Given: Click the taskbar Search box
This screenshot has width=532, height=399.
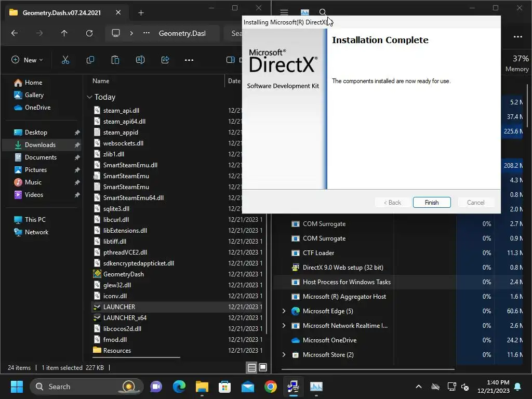Looking at the screenshot, I should (x=87, y=387).
